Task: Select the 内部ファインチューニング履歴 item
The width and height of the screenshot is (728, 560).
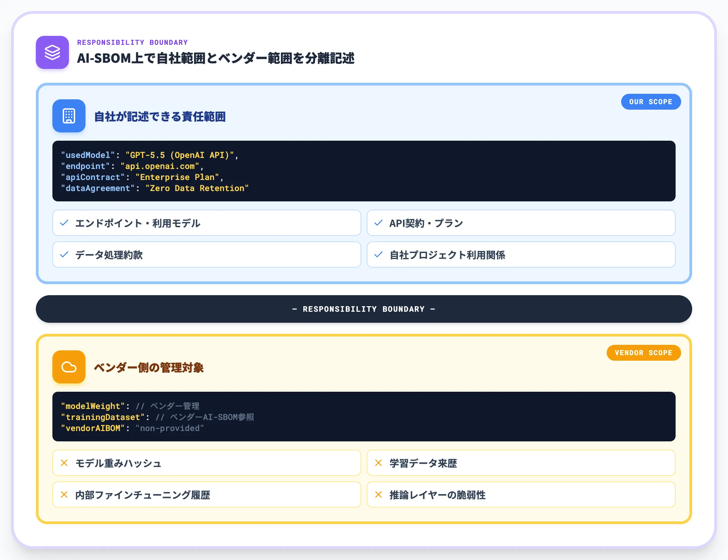Action: click(207, 494)
